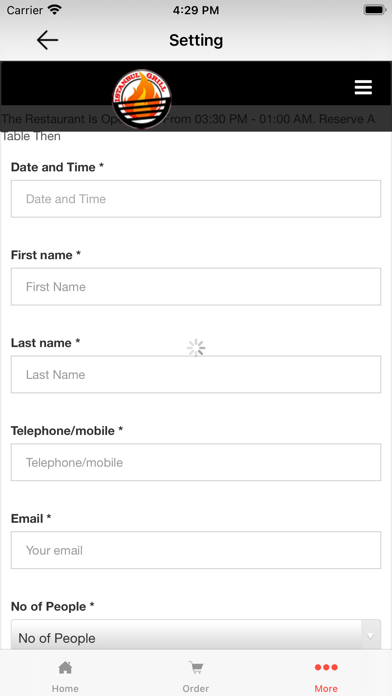The width and height of the screenshot is (392, 696).
Task: Click the No of People dropdown arrow
Action: 371,637
